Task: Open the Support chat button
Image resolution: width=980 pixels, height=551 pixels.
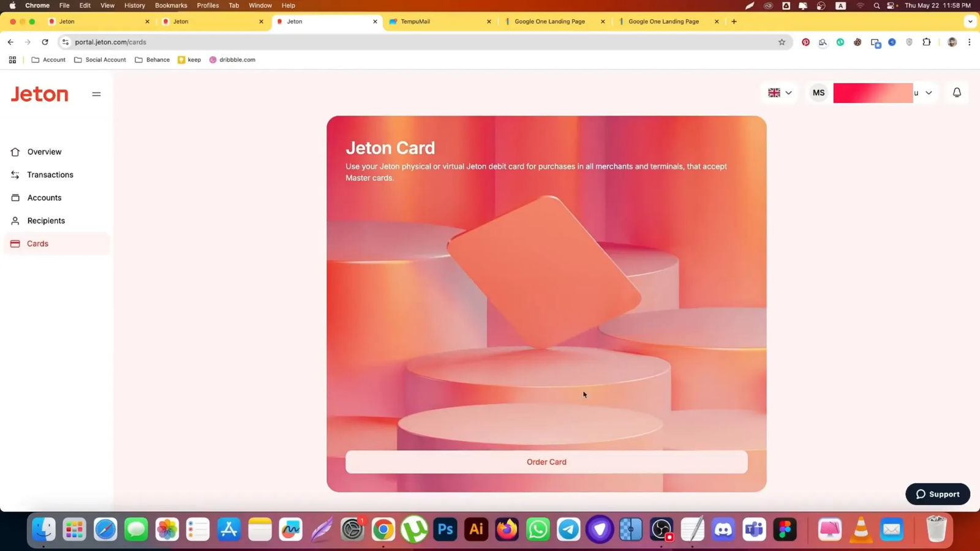Action: click(x=938, y=494)
